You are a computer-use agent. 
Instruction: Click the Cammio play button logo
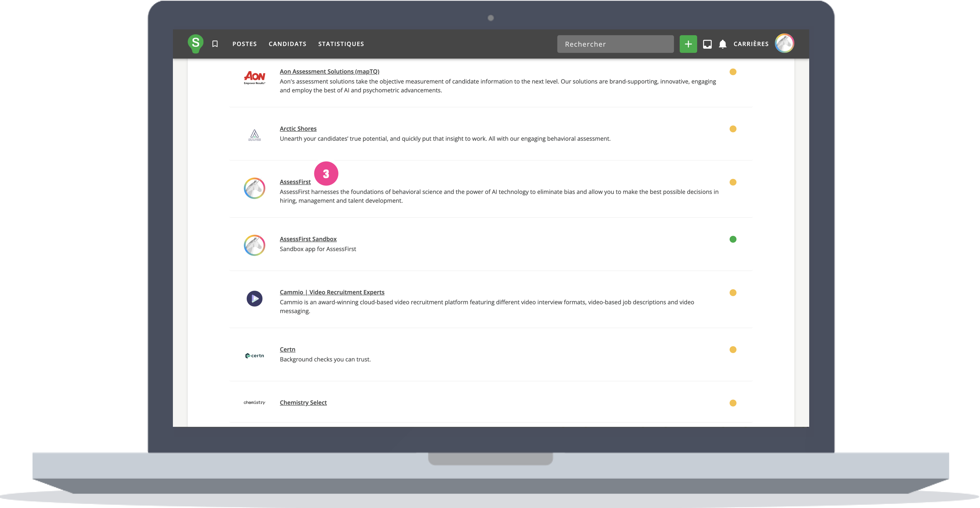254,298
